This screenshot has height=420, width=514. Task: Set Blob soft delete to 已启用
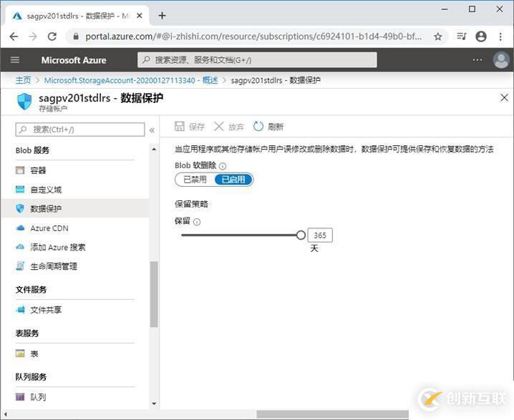[233, 180]
